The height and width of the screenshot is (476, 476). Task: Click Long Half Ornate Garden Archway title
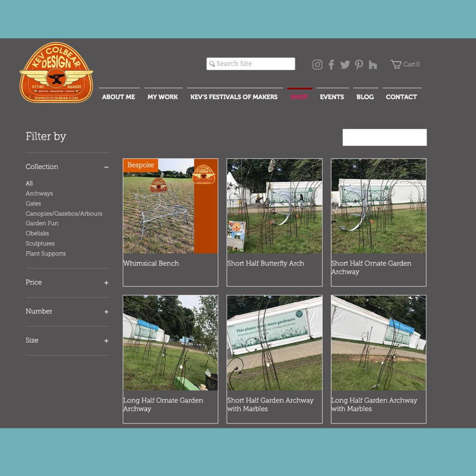163,404
